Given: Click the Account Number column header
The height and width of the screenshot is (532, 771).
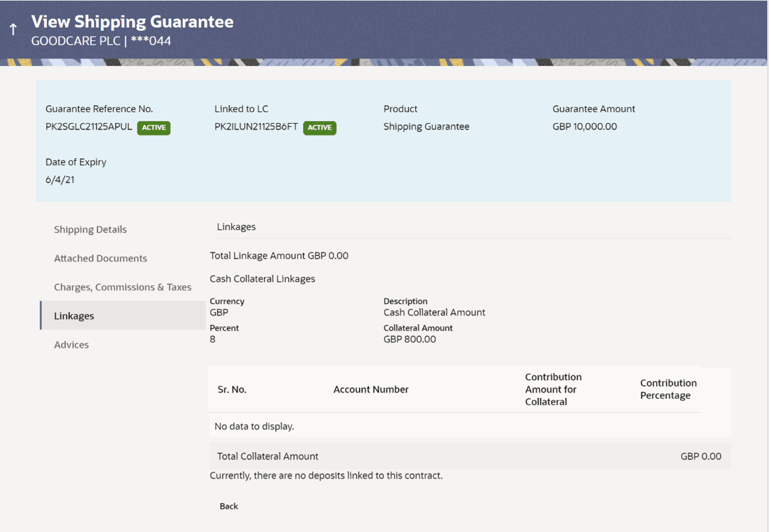Looking at the screenshot, I should click(371, 390).
